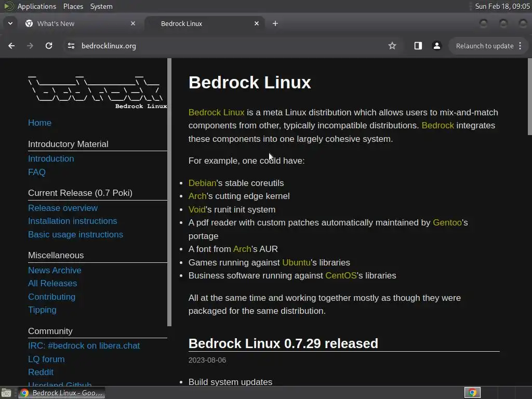Image resolution: width=532 pixels, height=399 pixels.
Task: Open the Release overview link
Action: tap(63, 208)
